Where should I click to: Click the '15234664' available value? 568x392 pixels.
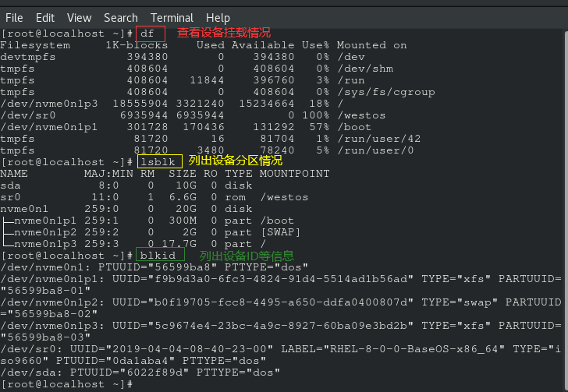click(267, 104)
